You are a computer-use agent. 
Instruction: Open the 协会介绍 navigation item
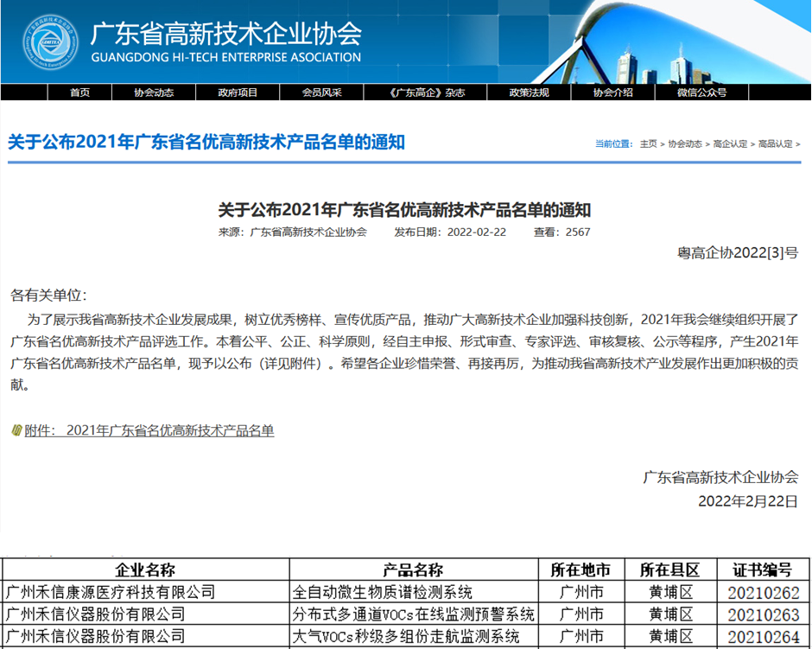[612, 92]
